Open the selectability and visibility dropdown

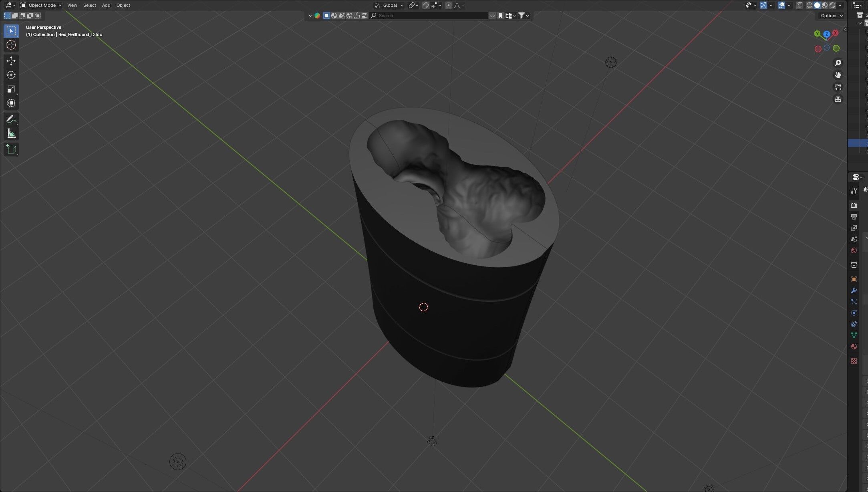[x=750, y=5]
